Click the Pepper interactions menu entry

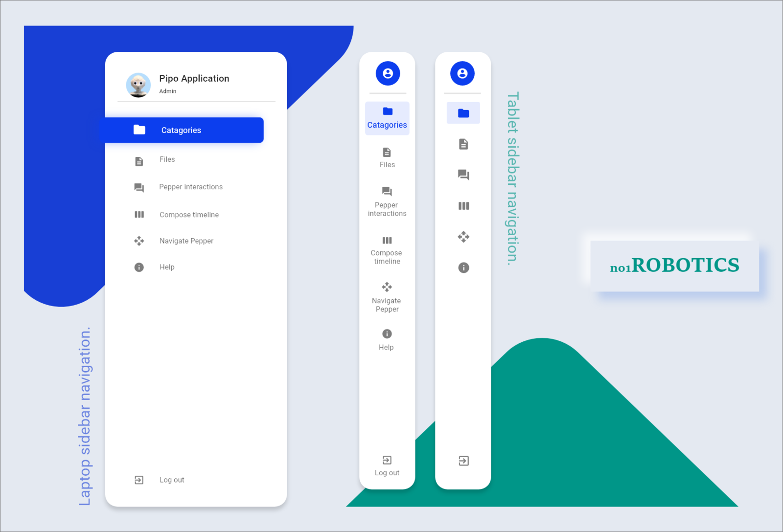coord(190,187)
